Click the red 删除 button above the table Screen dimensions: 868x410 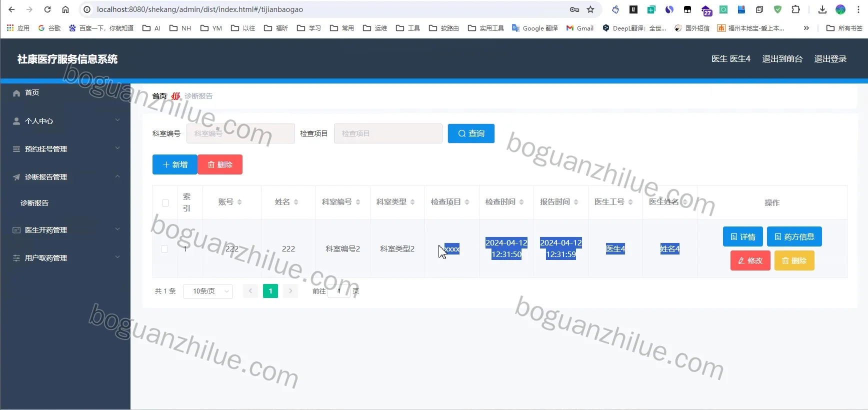tap(220, 164)
